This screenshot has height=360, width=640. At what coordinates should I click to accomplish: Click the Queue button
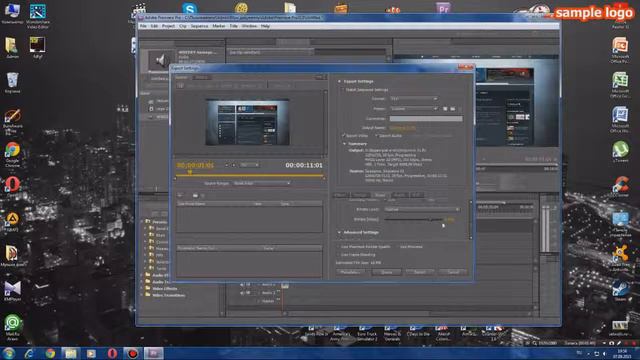point(387,272)
